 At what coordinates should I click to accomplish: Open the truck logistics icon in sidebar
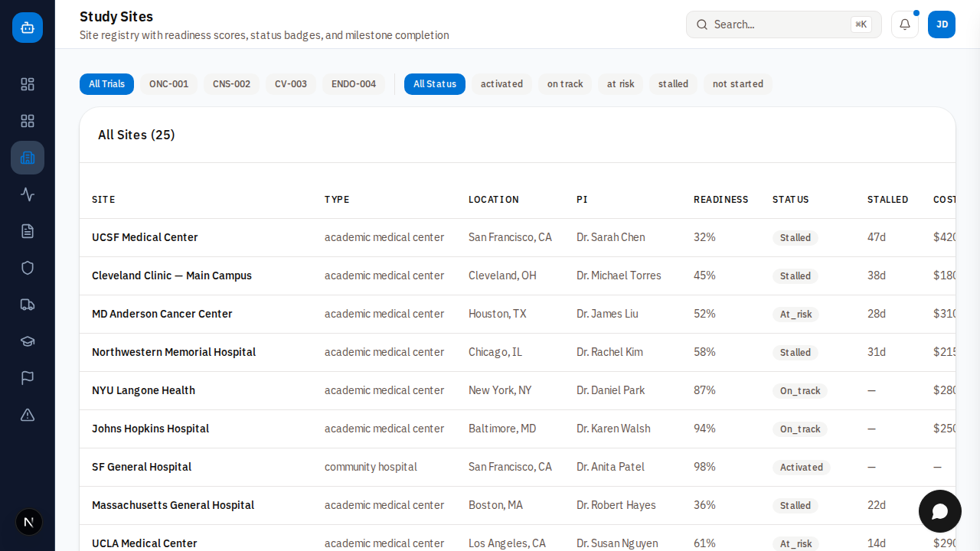(28, 305)
